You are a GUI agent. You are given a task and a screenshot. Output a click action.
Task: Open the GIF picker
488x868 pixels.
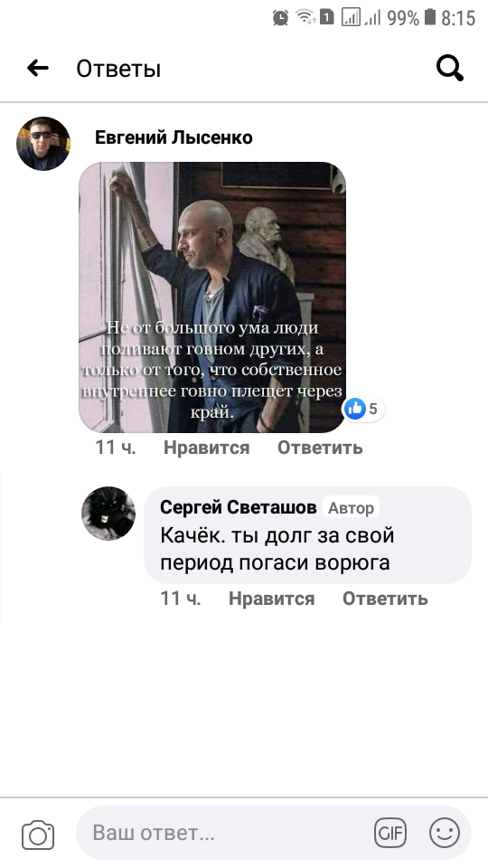[x=390, y=833]
